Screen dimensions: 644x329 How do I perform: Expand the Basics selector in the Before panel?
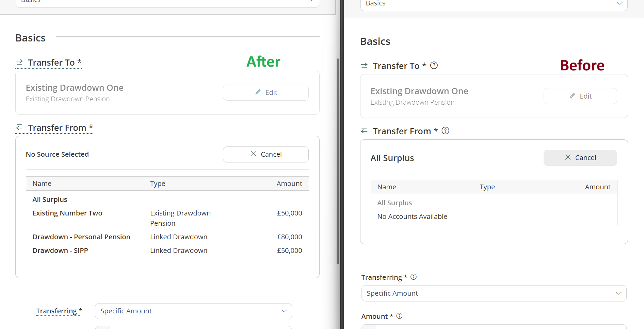pyautogui.click(x=494, y=4)
